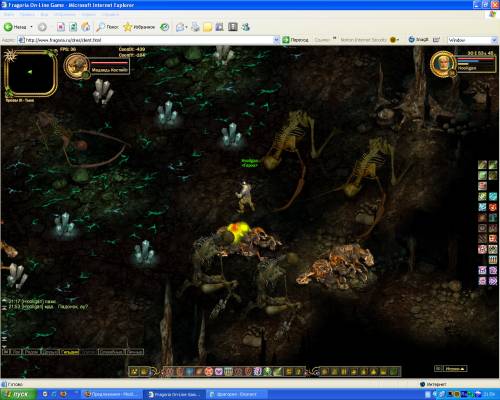Click the red swirl icon in right panel

pyautogui.click(x=493, y=207)
